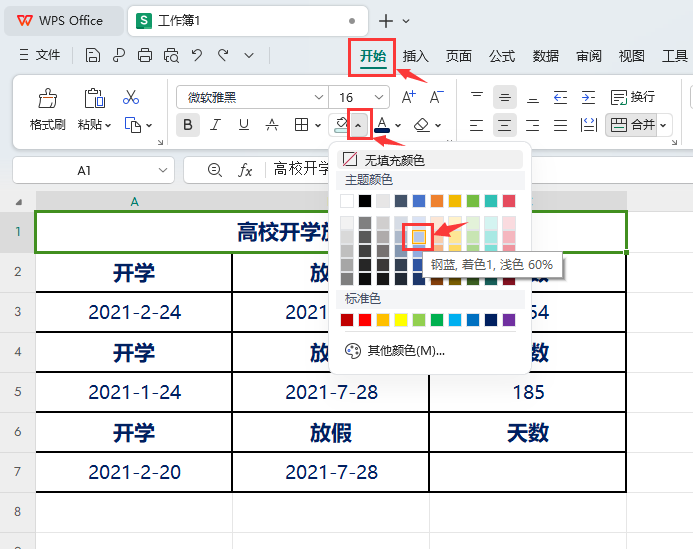
Task: Align text to top
Action: tap(477, 97)
